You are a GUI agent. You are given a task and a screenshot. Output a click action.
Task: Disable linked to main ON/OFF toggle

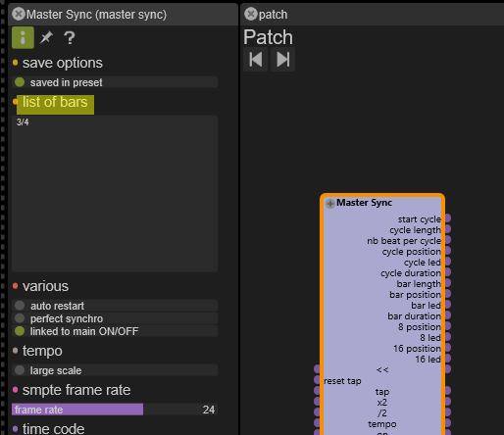[115, 331]
